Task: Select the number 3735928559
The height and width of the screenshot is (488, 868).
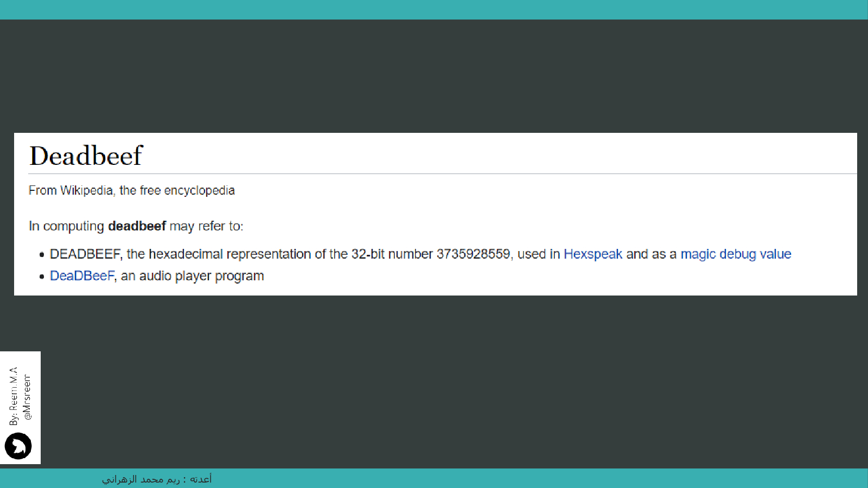Action: pyautogui.click(x=473, y=254)
